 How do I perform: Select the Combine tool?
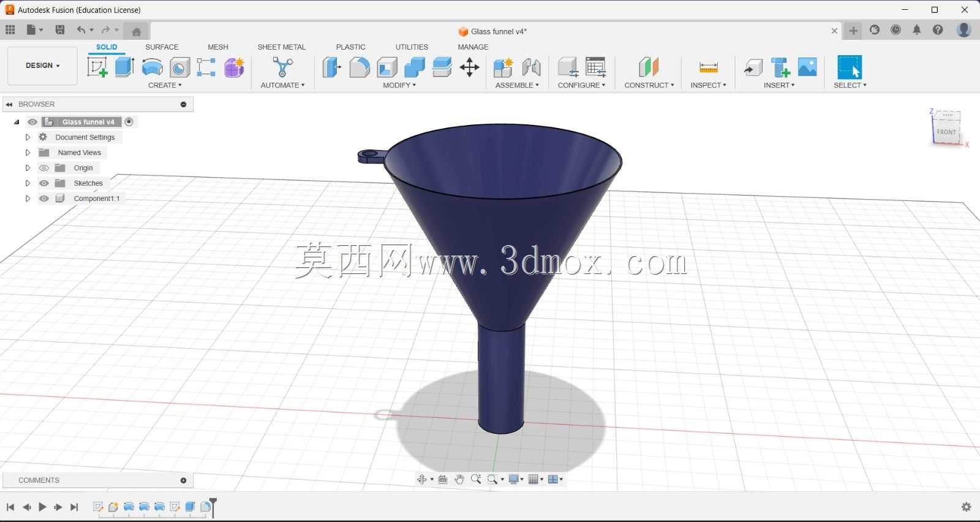click(415, 67)
